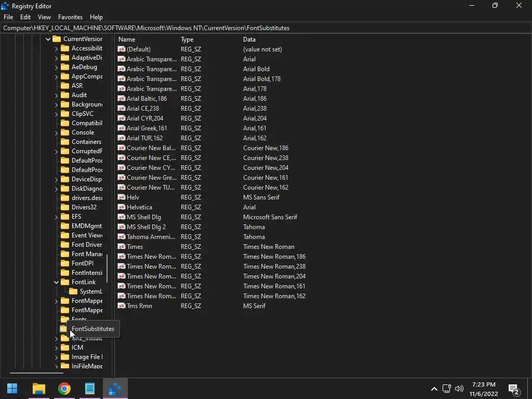Select the FontIntensi key
This screenshot has height=399, width=532.
[87, 273]
